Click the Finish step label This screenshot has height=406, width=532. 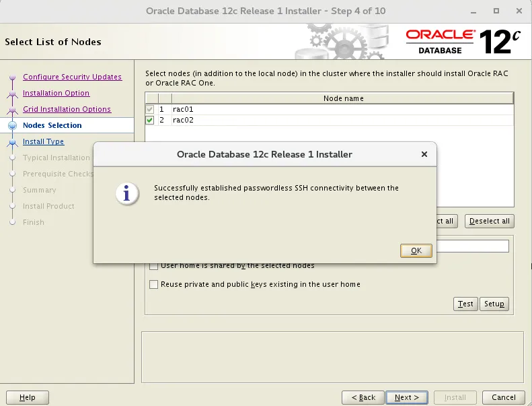coord(34,222)
